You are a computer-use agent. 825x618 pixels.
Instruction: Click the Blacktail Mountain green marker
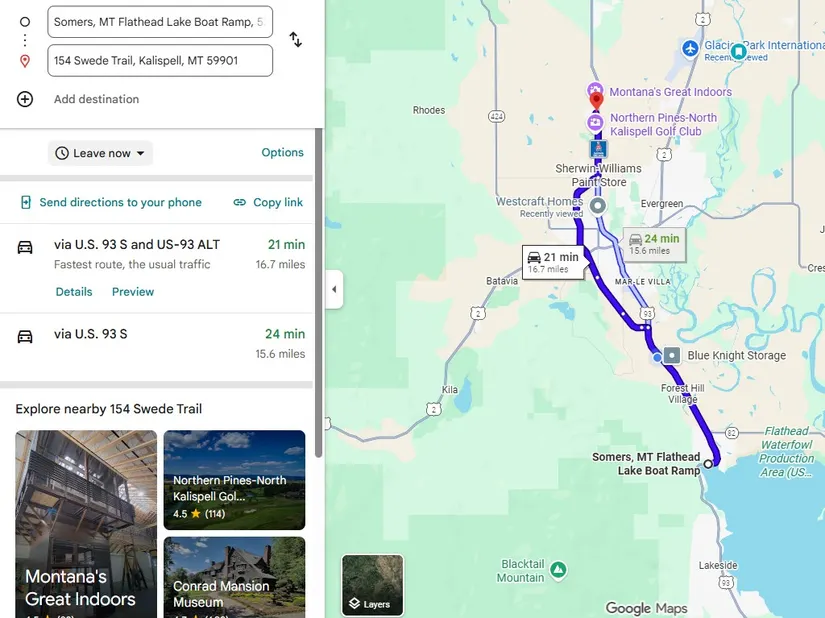click(x=558, y=570)
